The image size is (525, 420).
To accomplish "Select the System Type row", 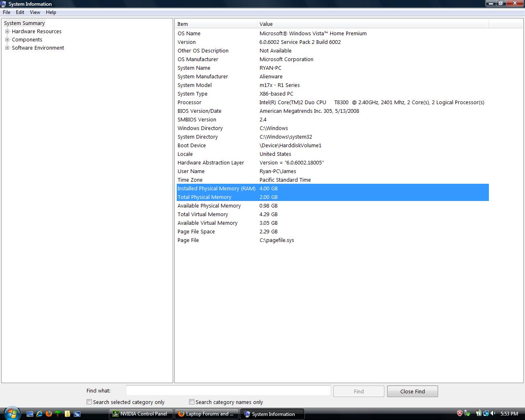I will (x=333, y=94).
